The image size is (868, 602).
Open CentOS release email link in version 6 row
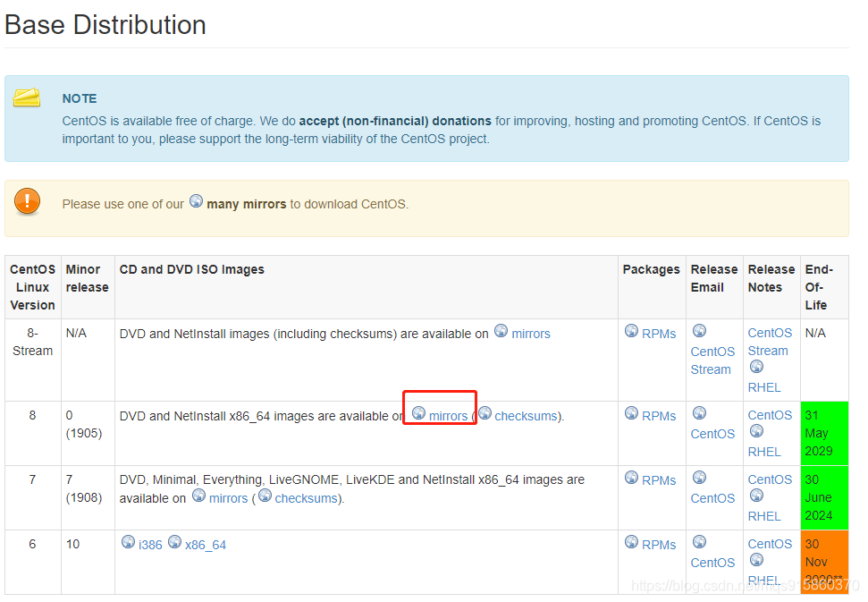click(x=712, y=563)
